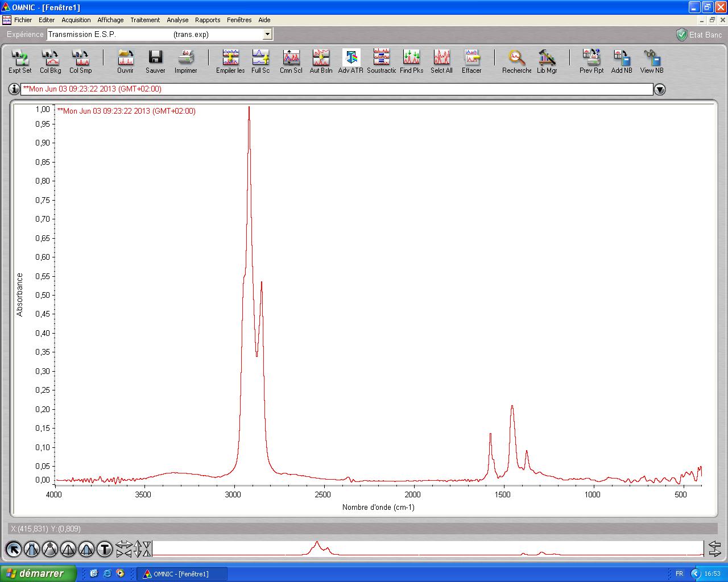Clear the spectrum using Effacer

(x=471, y=61)
